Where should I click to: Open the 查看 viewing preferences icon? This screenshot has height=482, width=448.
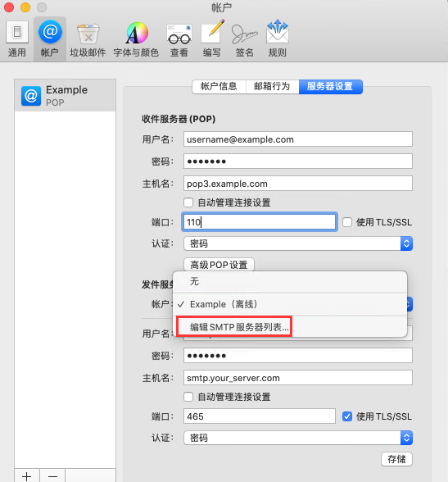(179, 39)
